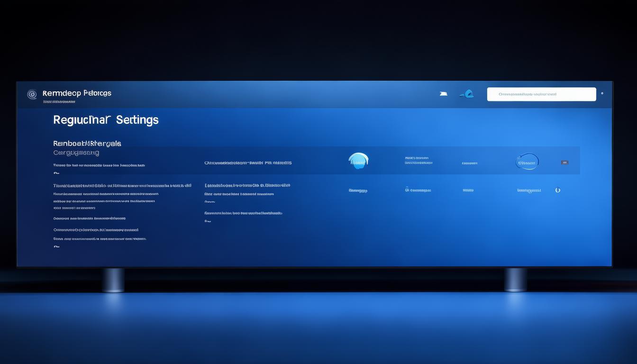Click the small white icon left of the blue fin icon

click(443, 94)
